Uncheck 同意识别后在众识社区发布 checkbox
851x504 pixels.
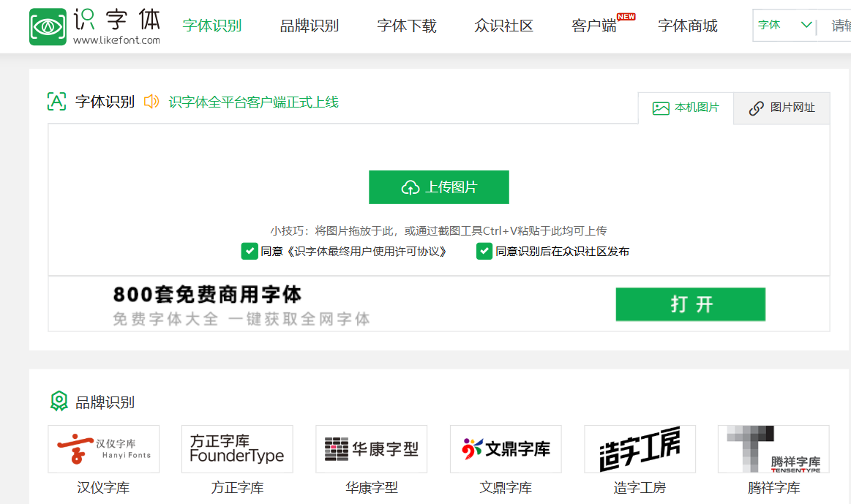tap(484, 252)
